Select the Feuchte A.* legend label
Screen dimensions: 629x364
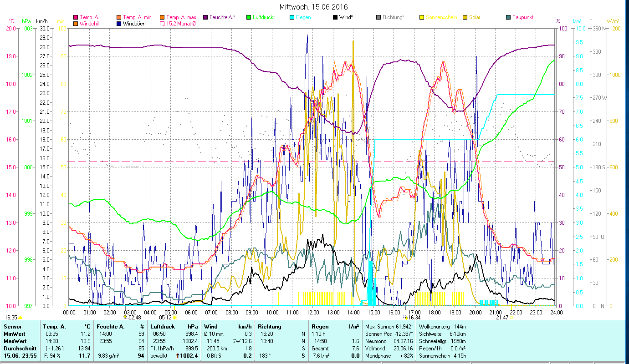(x=223, y=17)
